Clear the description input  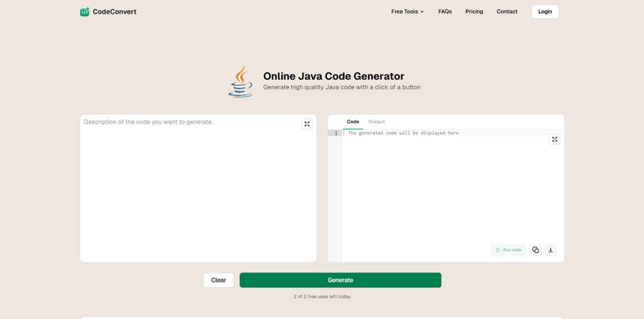[x=218, y=280]
